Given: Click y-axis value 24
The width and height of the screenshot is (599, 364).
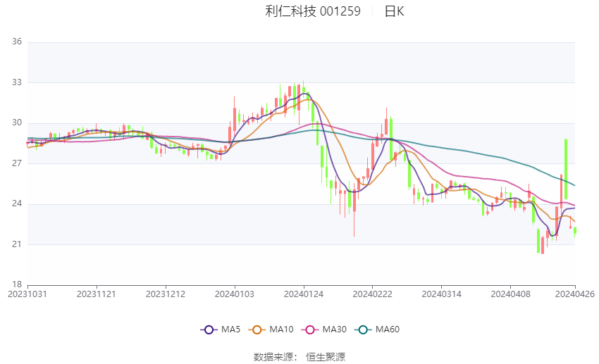Looking at the screenshot, I should click(x=17, y=203).
